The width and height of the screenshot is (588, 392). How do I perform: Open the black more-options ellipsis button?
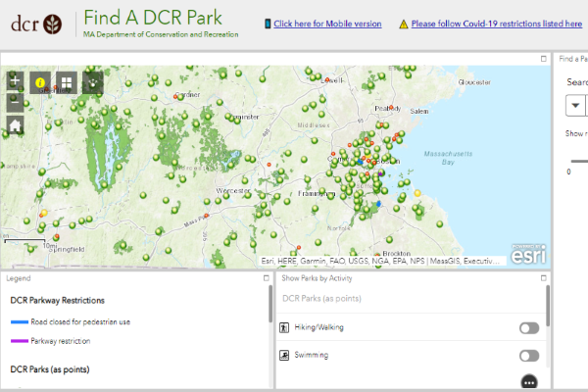coord(529,381)
